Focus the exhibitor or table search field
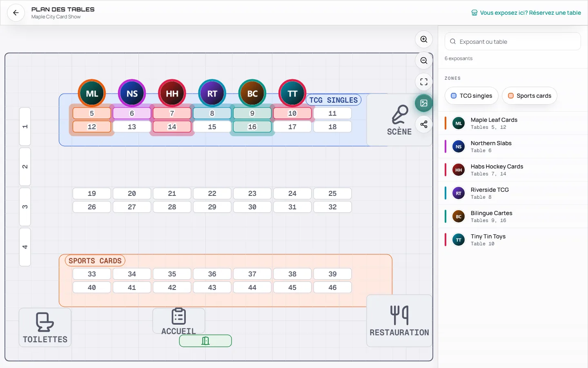Viewport: 588px width, 368px height. click(513, 41)
